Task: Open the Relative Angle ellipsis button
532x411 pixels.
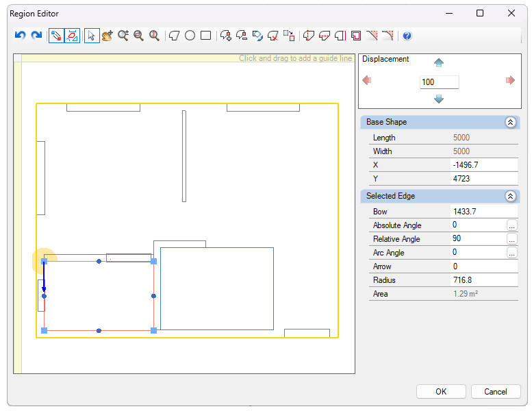Action: [x=512, y=239]
